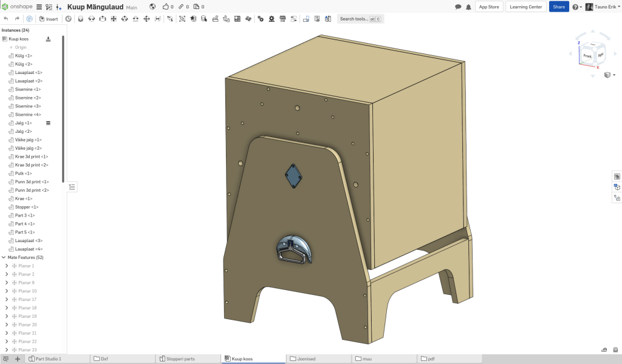622x364 pixels.
Task: Open the notifications bell
Action: 468,7
